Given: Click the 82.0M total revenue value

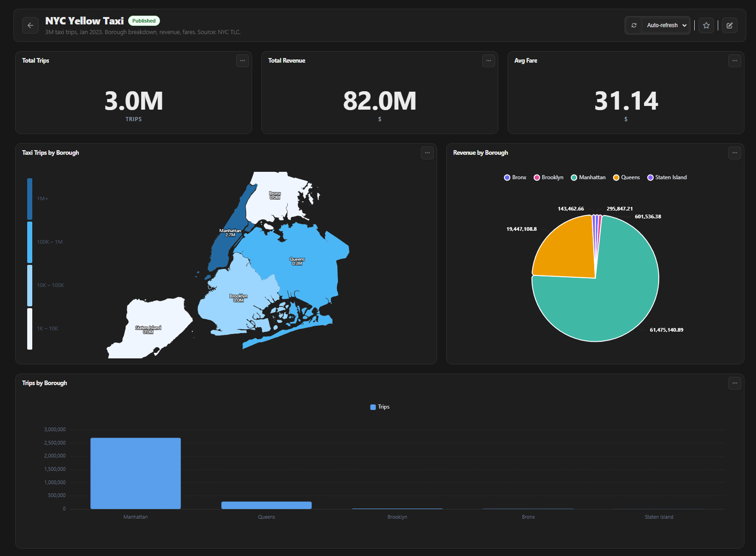Looking at the screenshot, I should (380, 101).
